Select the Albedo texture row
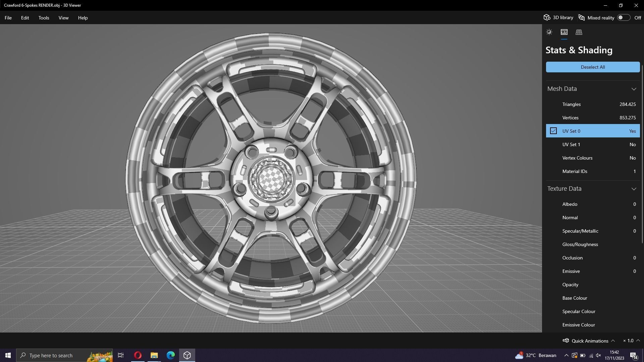 [593, 204]
